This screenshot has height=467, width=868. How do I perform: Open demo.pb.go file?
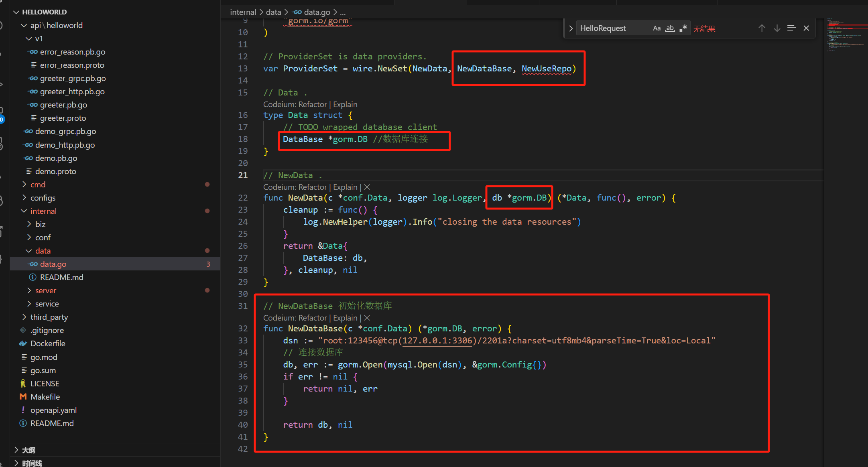(x=56, y=158)
